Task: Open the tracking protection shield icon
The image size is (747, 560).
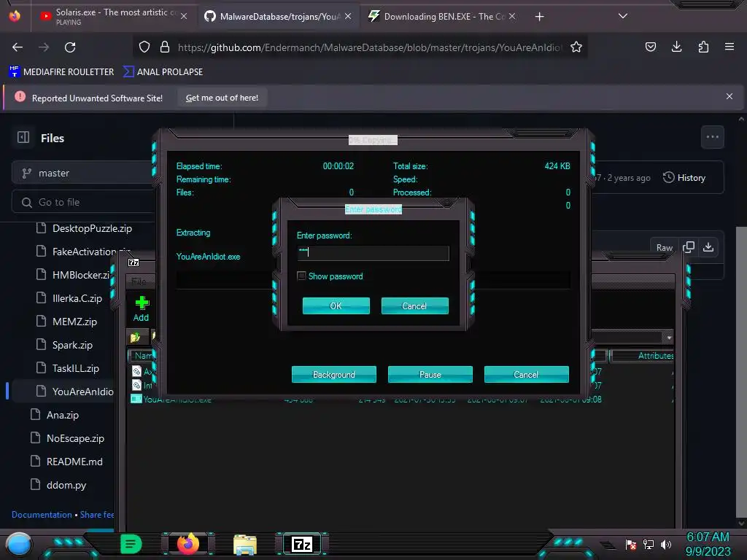Action: [144, 47]
